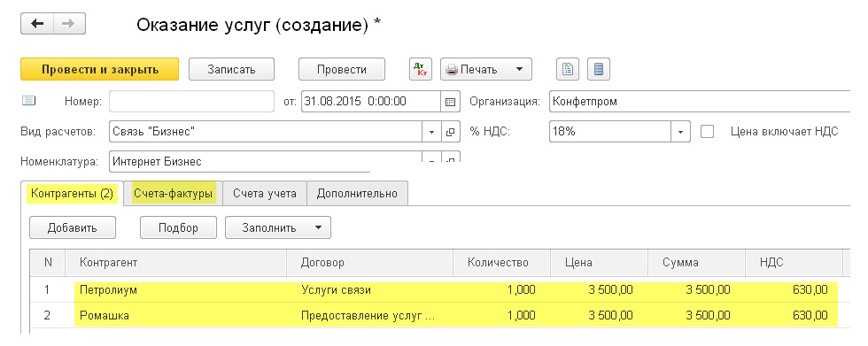Click row number 2 cell
The image size is (868, 346).
[x=48, y=316]
